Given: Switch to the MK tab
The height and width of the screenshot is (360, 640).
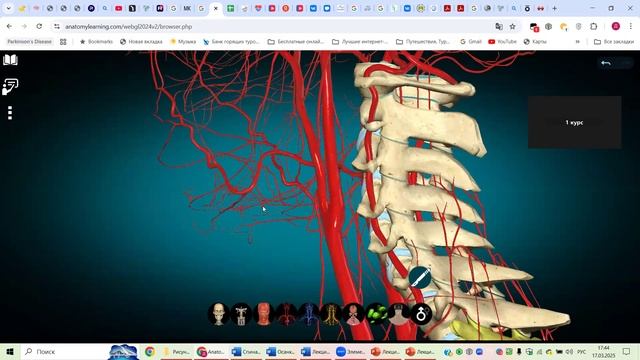Looking at the screenshot, I should 187,8.
